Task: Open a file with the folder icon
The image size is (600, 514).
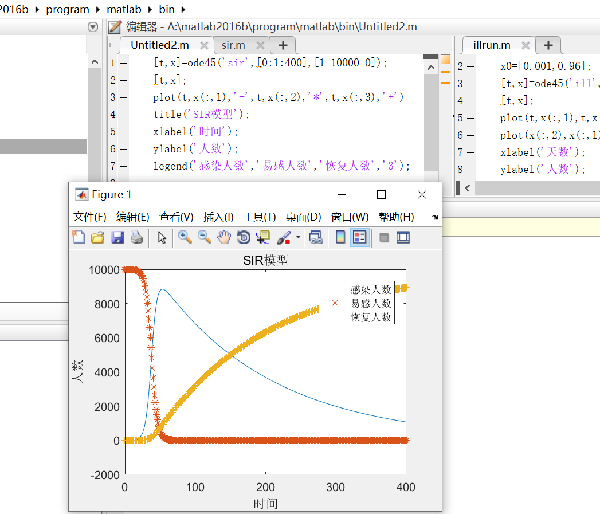Action: (98, 237)
